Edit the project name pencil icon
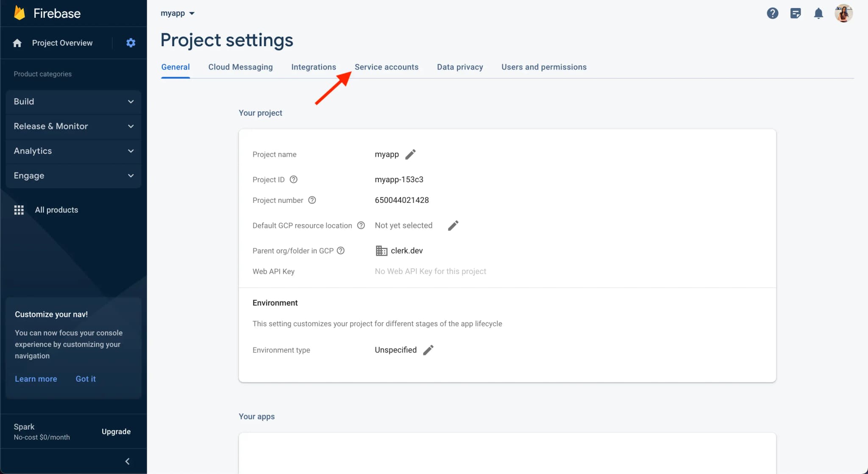The image size is (868, 474). [x=410, y=154]
